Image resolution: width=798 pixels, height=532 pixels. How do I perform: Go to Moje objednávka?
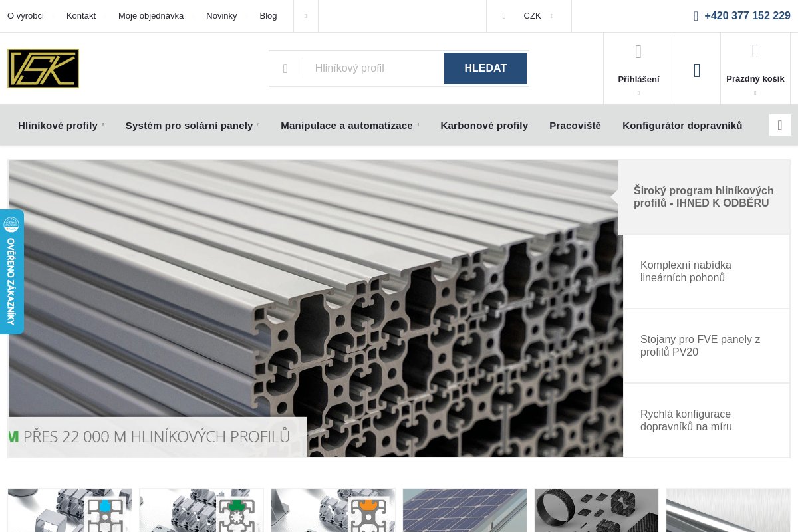click(x=151, y=16)
